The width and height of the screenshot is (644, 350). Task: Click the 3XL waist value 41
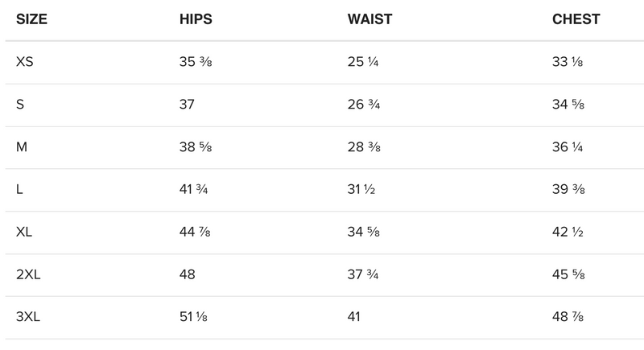pyautogui.click(x=353, y=317)
